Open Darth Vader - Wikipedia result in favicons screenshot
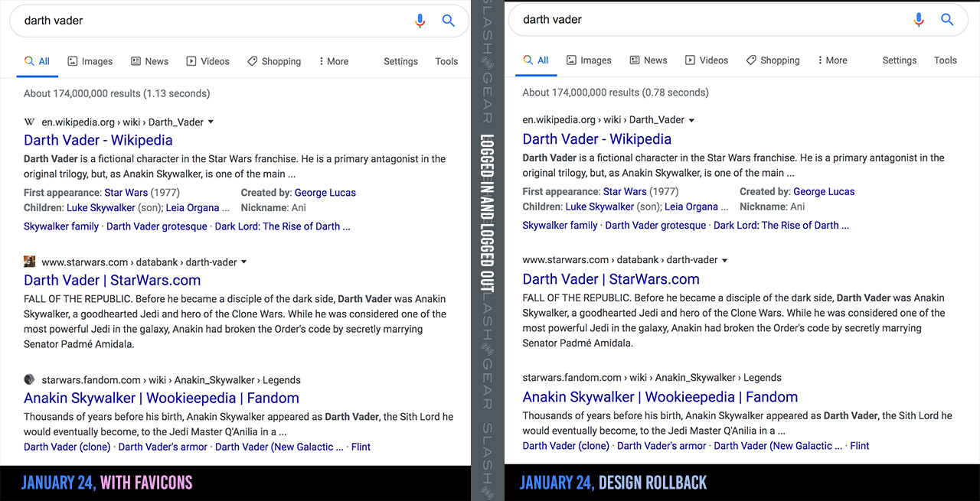Screen dimensions: 980x501 98,140
